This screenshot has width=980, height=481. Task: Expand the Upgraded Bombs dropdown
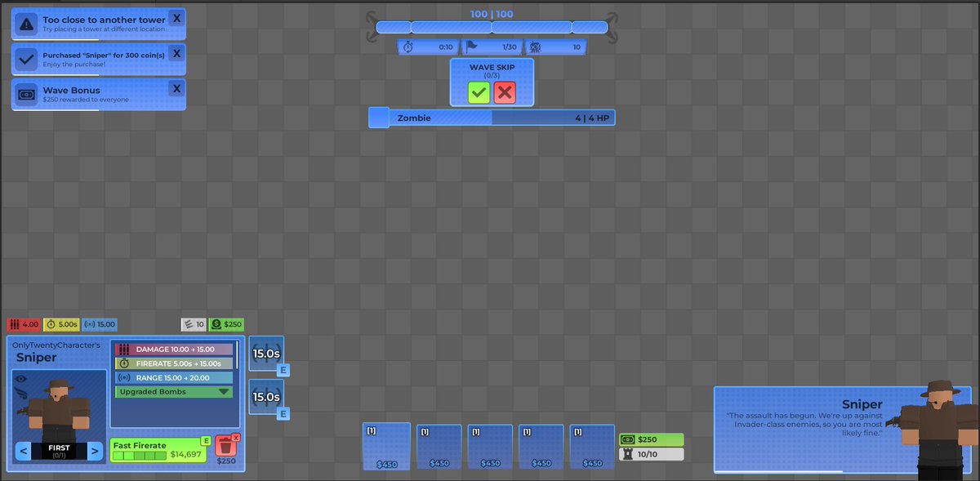174,392
